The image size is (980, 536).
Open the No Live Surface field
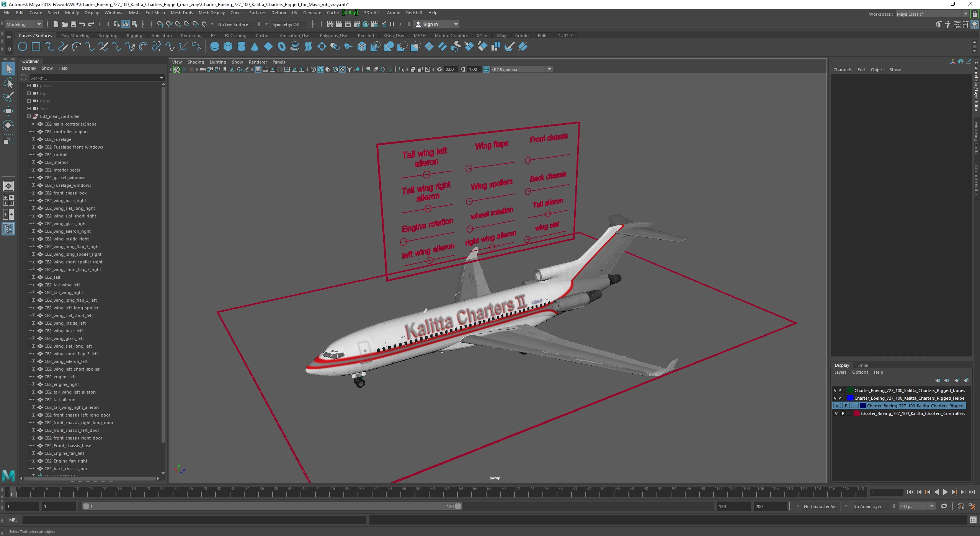(x=234, y=24)
